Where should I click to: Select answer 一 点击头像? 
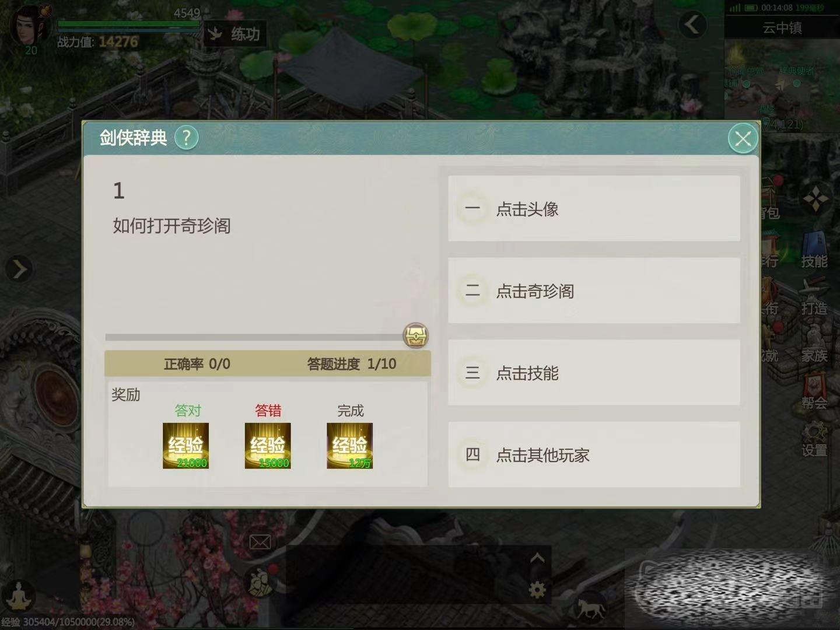[594, 209]
